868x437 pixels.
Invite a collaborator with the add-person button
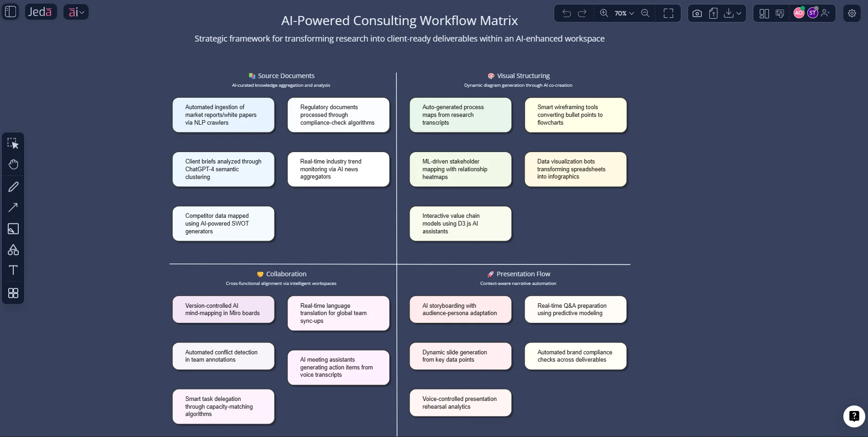click(x=826, y=13)
